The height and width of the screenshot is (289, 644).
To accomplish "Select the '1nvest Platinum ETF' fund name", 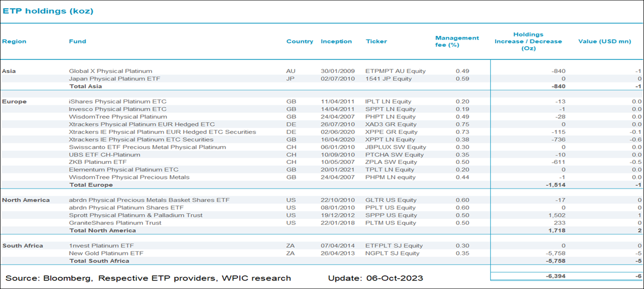I will tap(100, 246).
